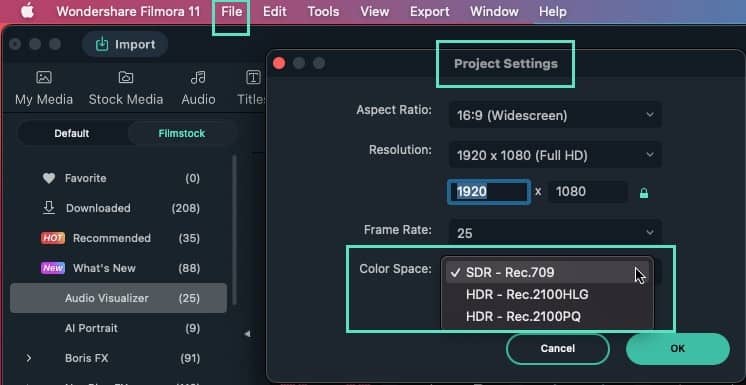Collapse the library panel arrow
This screenshot has width=746, height=385.
tap(247, 334)
